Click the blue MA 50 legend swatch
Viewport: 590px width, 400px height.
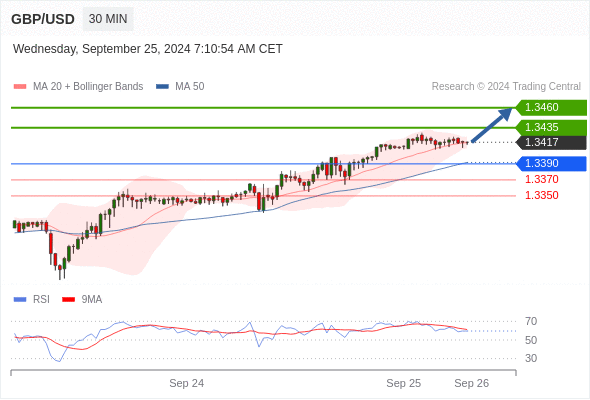[162, 87]
